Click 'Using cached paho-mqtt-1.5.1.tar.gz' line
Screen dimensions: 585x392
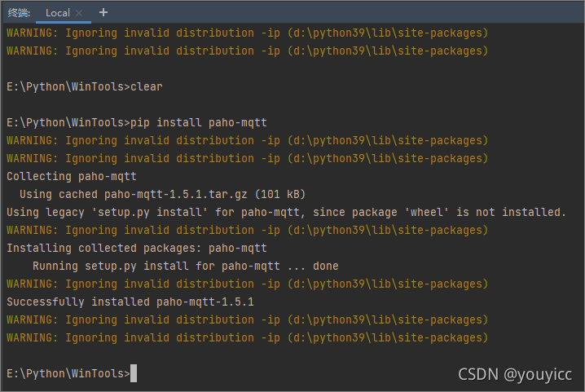pos(163,194)
